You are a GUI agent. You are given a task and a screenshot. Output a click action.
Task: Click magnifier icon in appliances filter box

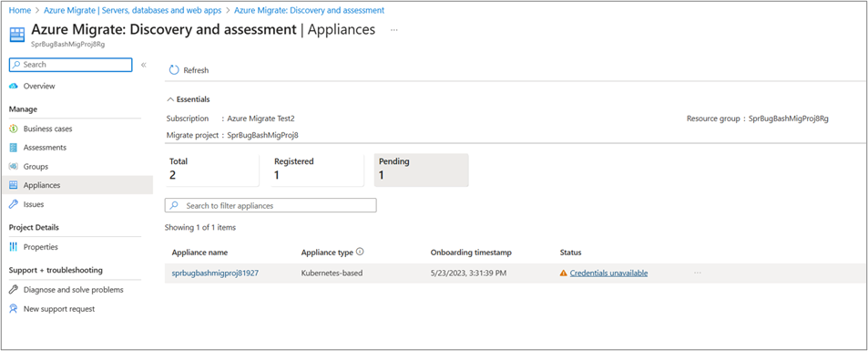click(x=175, y=205)
